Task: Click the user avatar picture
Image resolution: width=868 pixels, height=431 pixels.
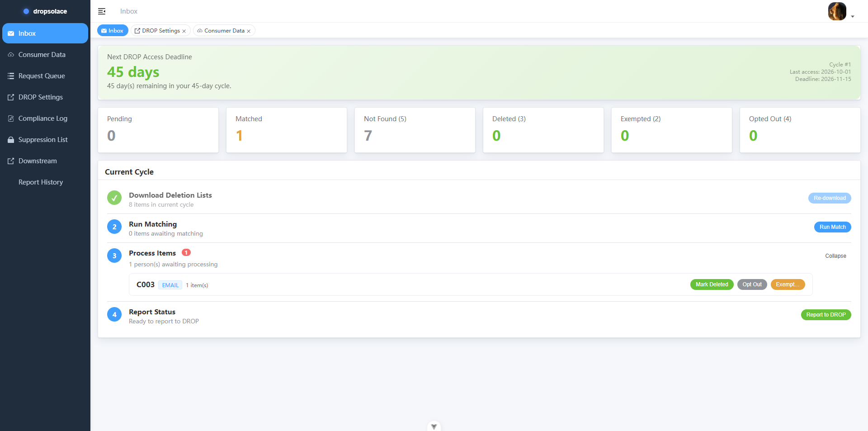Action: point(837,11)
